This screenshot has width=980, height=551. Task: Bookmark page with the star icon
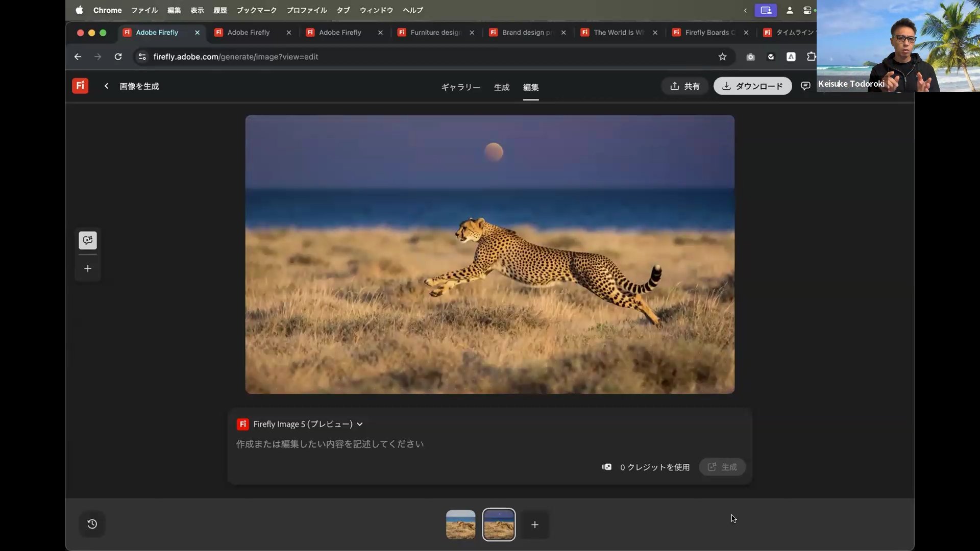(x=722, y=57)
